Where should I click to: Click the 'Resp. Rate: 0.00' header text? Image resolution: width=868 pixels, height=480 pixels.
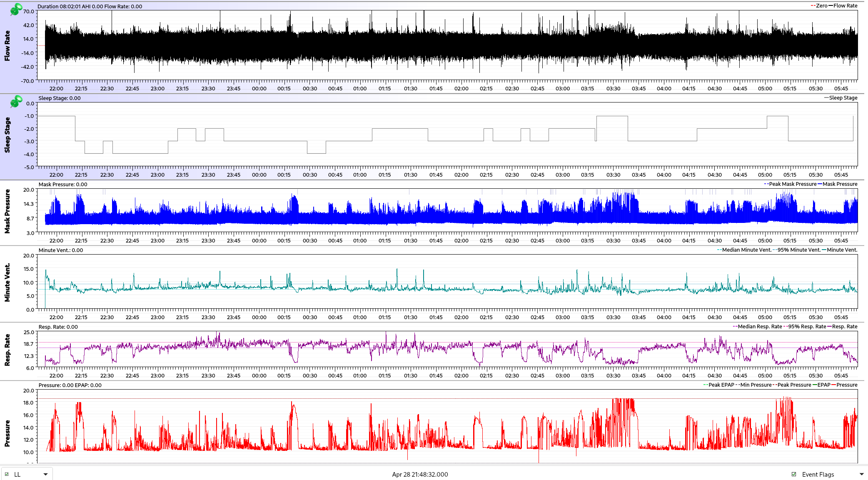pos(58,327)
